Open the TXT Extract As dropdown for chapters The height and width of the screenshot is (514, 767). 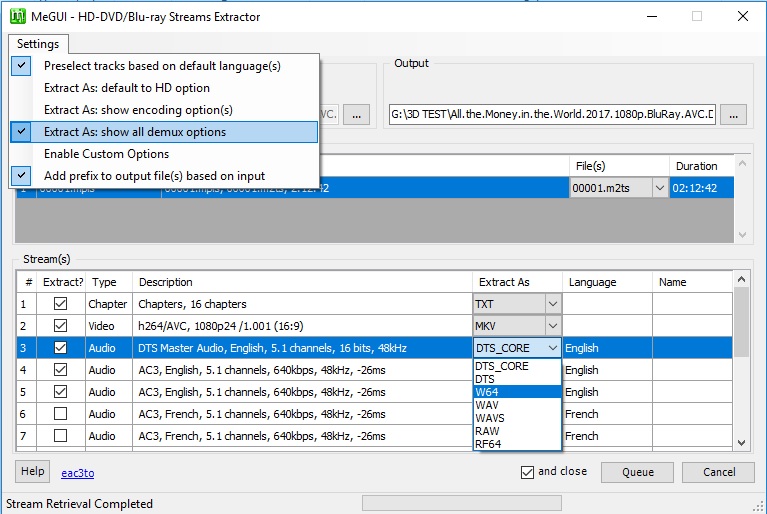(x=553, y=304)
